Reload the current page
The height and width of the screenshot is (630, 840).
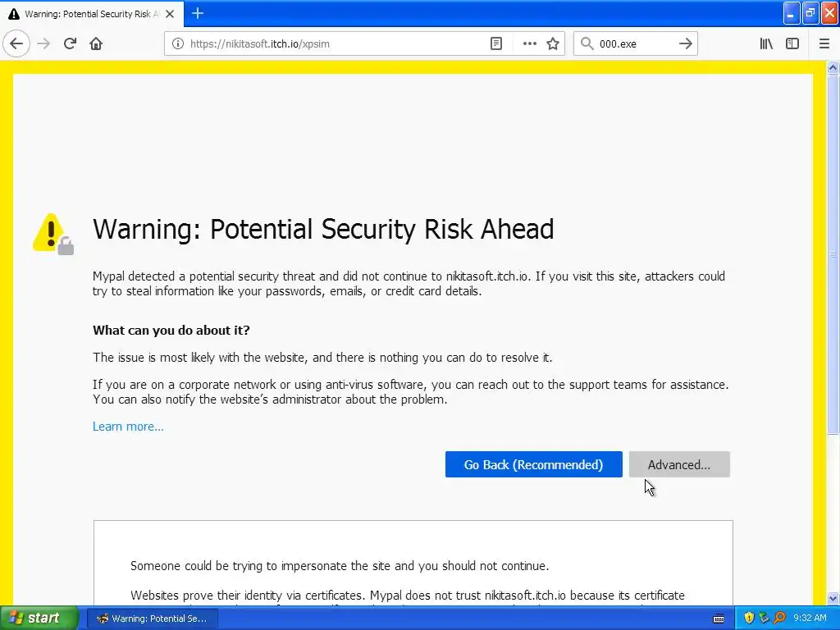click(x=70, y=43)
